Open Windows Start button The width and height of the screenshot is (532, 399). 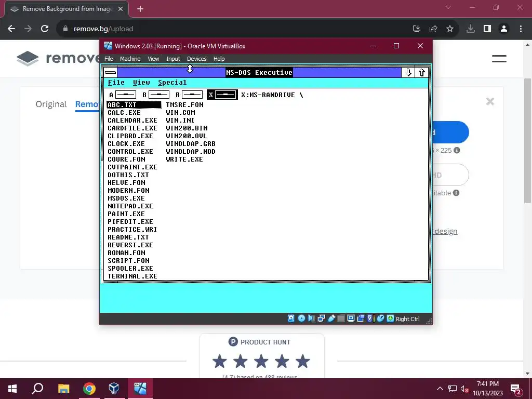tap(12, 389)
